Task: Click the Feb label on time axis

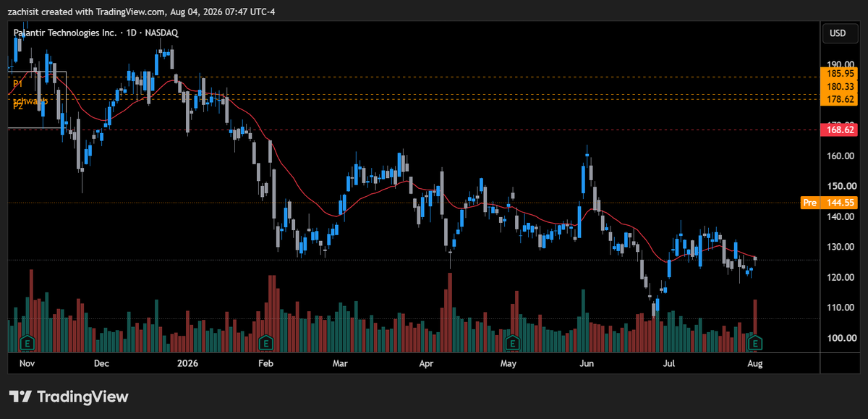Action: [265, 363]
